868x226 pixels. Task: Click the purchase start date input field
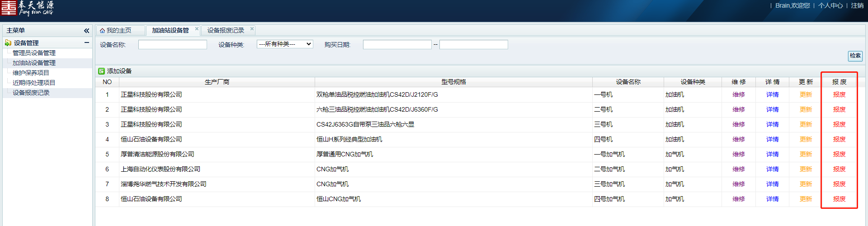[x=397, y=44]
